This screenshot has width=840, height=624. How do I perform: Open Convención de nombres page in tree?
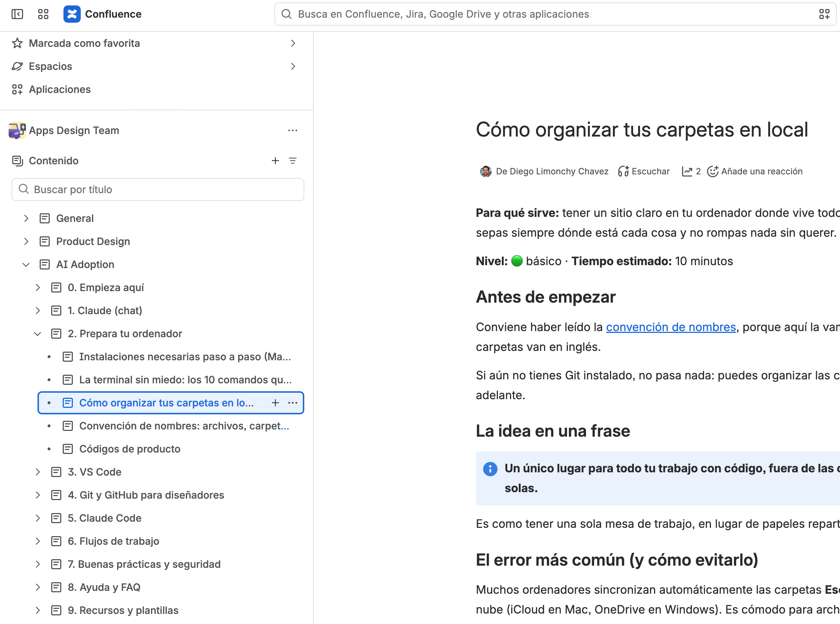[184, 426]
